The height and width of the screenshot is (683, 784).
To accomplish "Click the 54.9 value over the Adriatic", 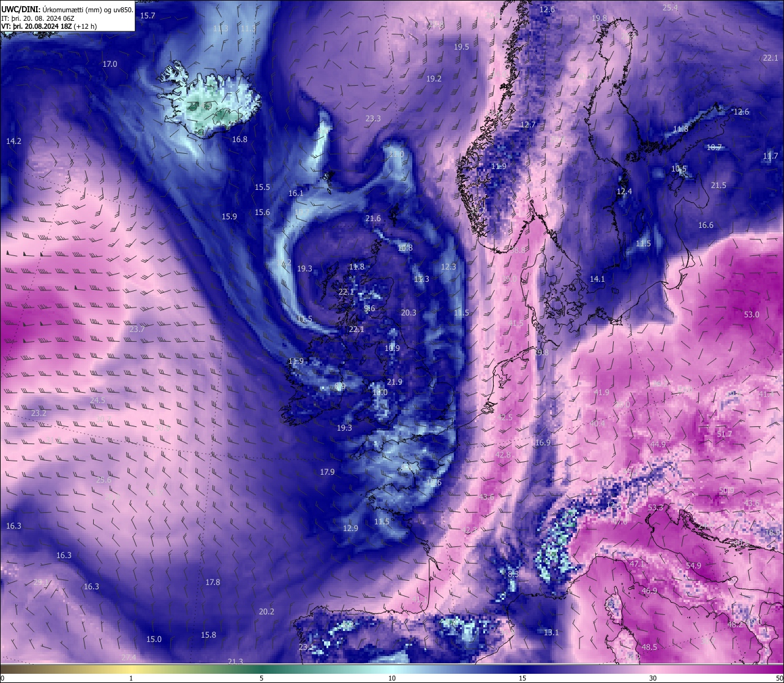I will click(693, 566).
